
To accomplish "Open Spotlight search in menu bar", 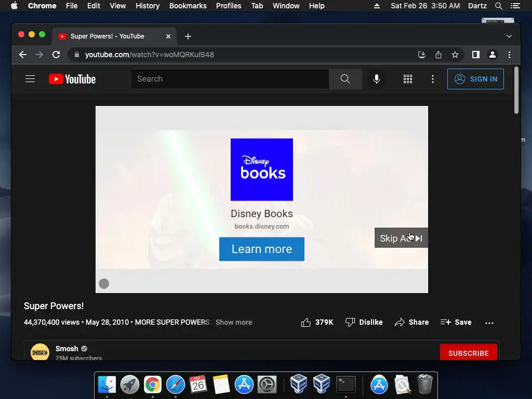I will click(x=498, y=6).
